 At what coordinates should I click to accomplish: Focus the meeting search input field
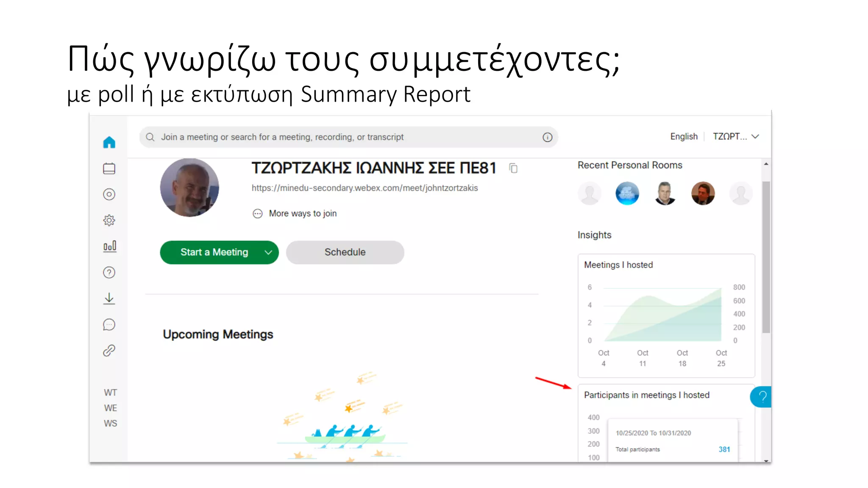pyautogui.click(x=348, y=137)
